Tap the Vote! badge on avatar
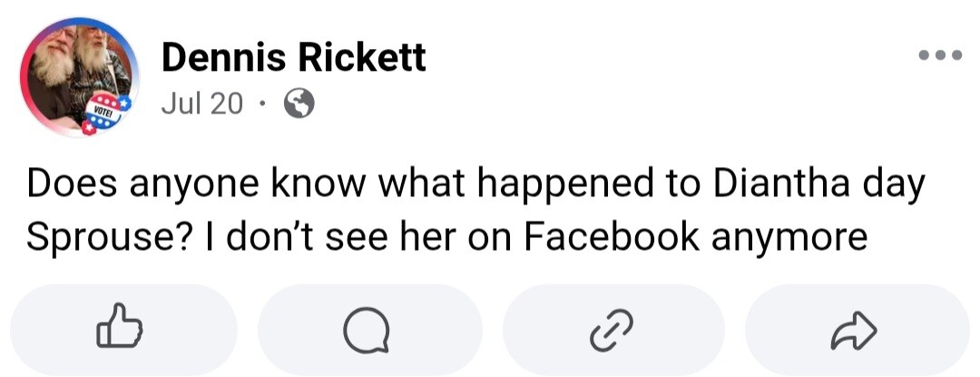980x377 pixels. coord(104,113)
